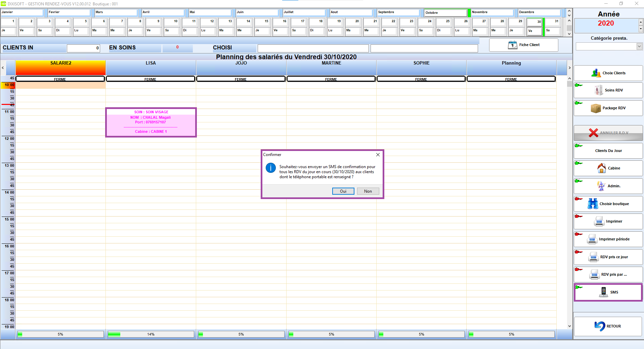Click the SMS phone icon
644x349 pixels.
(x=603, y=292)
